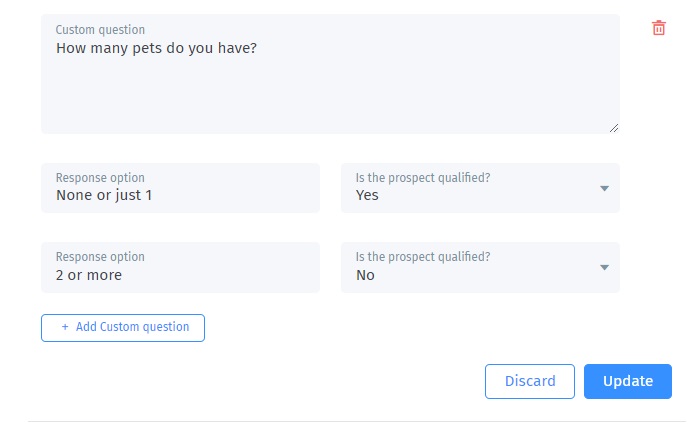692x424 pixels.
Task: Click 'Is the prospect qualified?' label above No
Action: click(423, 257)
